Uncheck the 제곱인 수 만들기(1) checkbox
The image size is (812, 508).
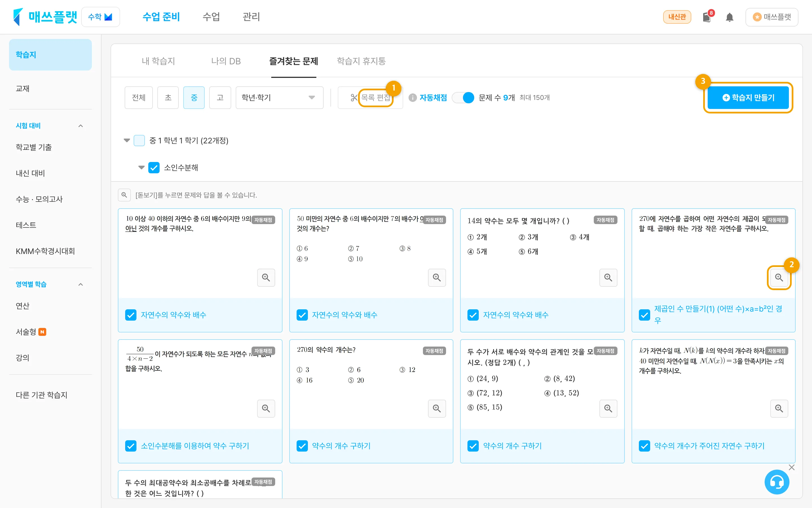point(644,315)
